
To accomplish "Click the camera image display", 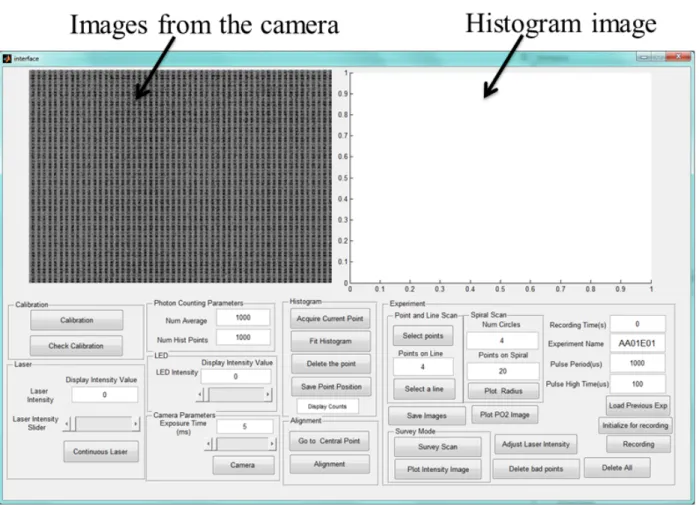I will click(181, 176).
